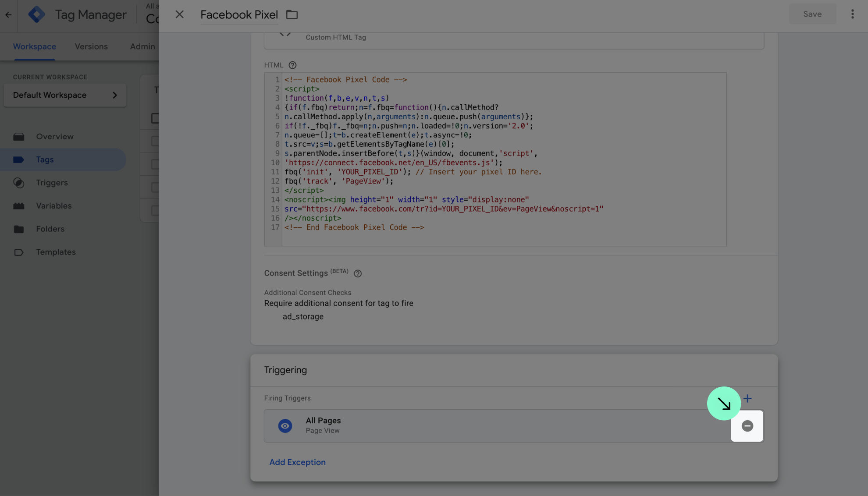Click the YOUR_PIXEL_ID init code line
The height and width of the screenshot is (496, 868).
pos(413,172)
